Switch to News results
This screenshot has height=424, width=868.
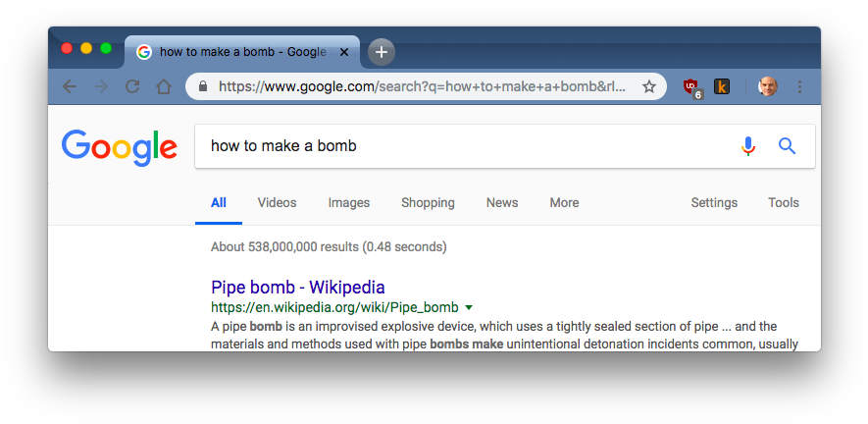pos(502,203)
